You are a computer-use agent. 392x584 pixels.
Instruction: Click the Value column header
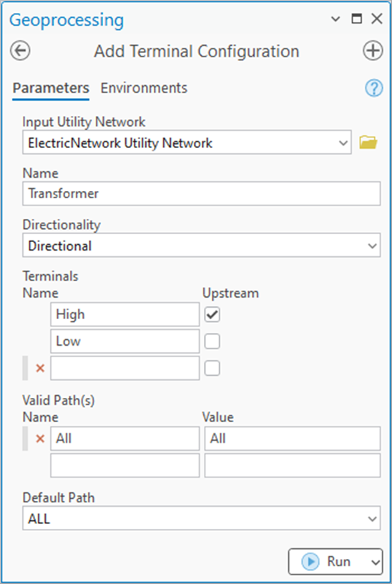pyautogui.click(x=217, y=417)
